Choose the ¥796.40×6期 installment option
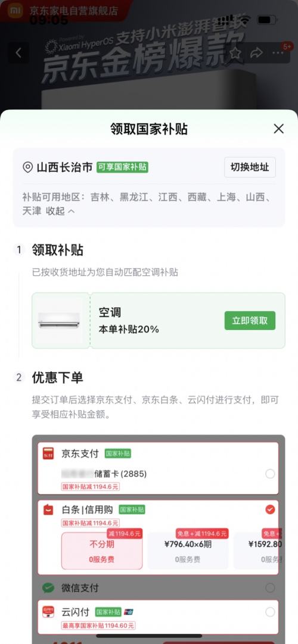 [188, 551]
